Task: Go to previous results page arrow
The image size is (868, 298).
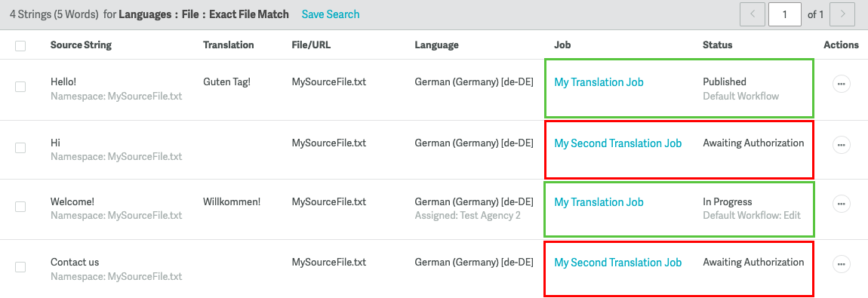Action: pos(753,14)
